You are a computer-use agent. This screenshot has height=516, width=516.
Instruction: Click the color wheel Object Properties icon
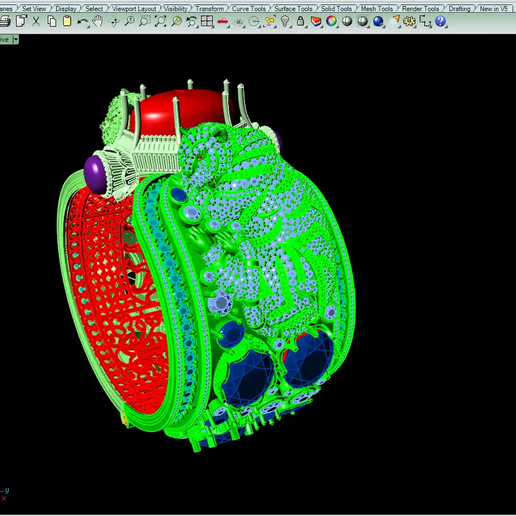(331, 22)
